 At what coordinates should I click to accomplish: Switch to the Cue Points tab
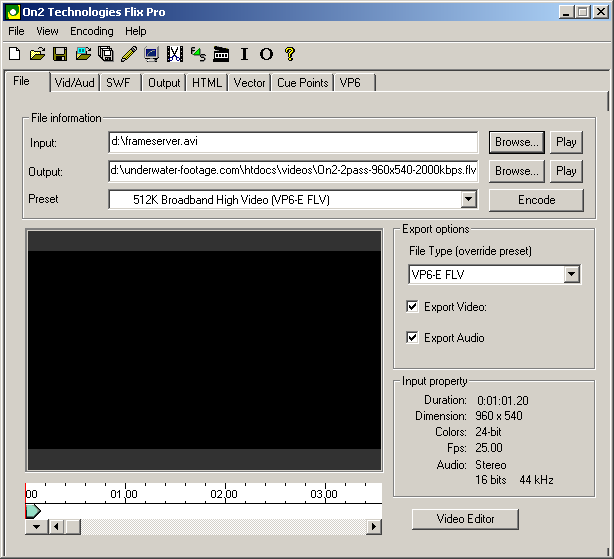click(302, 83)
